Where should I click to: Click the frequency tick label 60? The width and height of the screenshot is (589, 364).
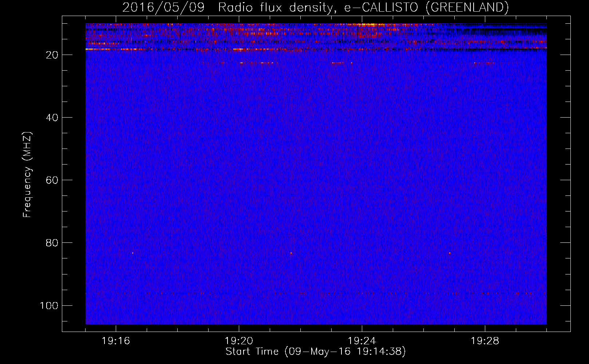(52, 181)
